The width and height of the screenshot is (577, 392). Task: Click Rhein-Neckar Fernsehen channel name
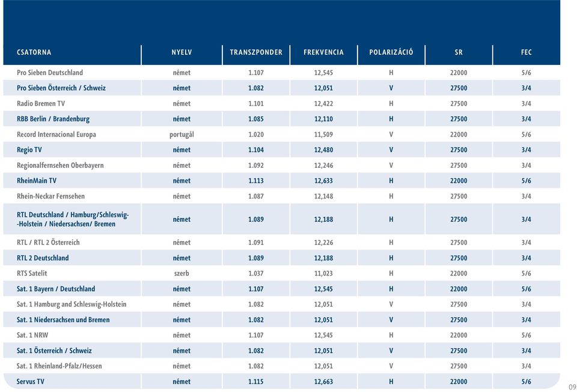(50, 196)
